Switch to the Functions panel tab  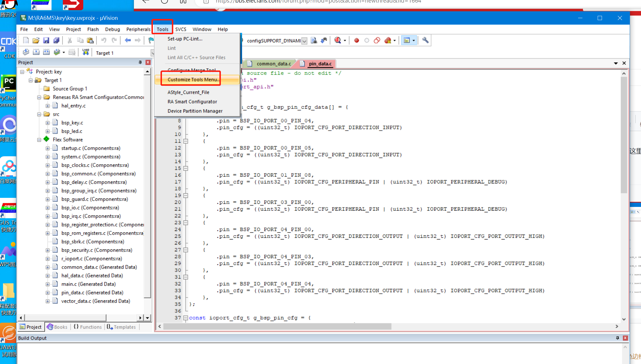click(x=87, y=327)
